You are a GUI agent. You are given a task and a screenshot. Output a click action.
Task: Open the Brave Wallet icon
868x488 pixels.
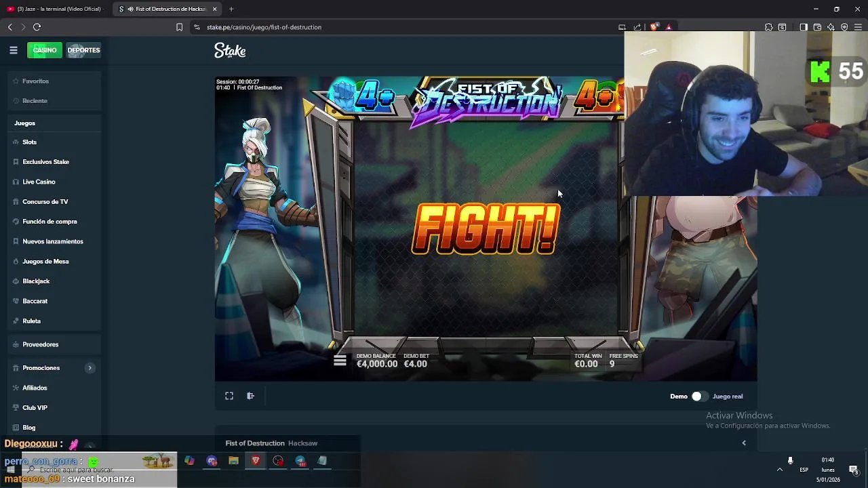click(x=817, y=27)
